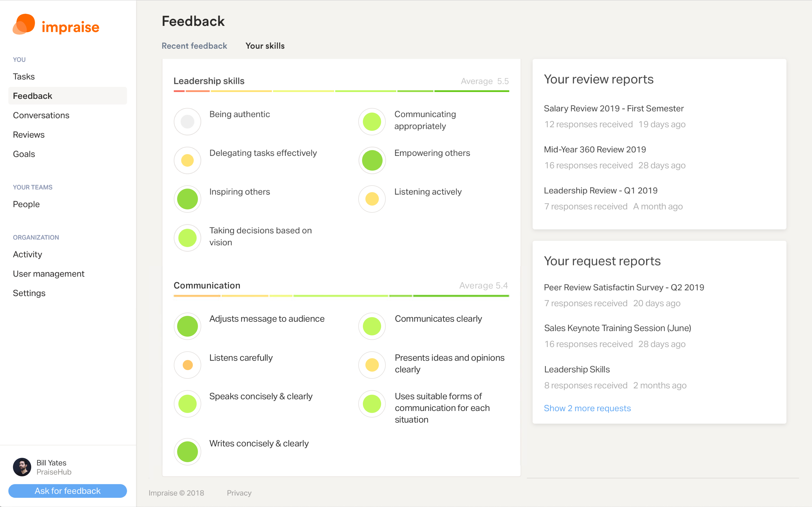Select the Being authentic skill indicator circle
The width and height of the screenshot is (812, 507).
coord(187,121)
